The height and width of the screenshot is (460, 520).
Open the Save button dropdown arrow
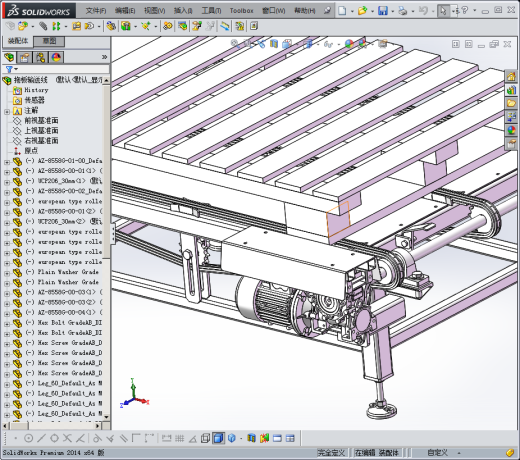pos(392,11)
